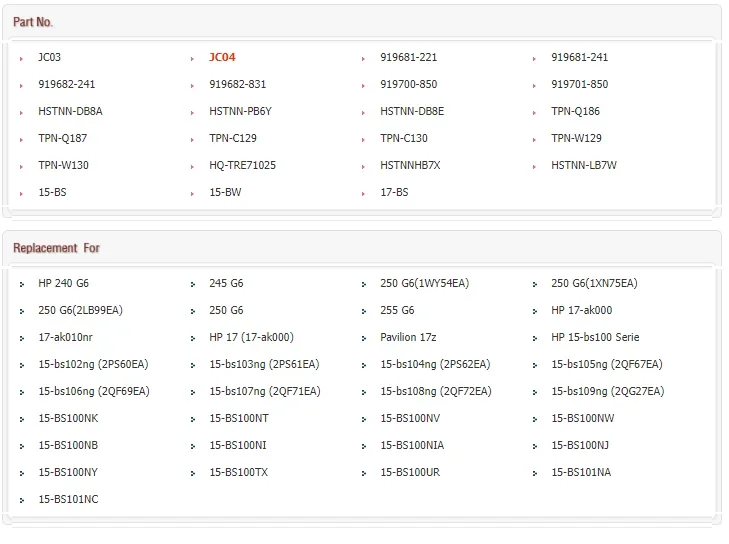
Task: Choose the HSTNN-LB7W part
Action: pyautogui.click(x=584, y=165)
